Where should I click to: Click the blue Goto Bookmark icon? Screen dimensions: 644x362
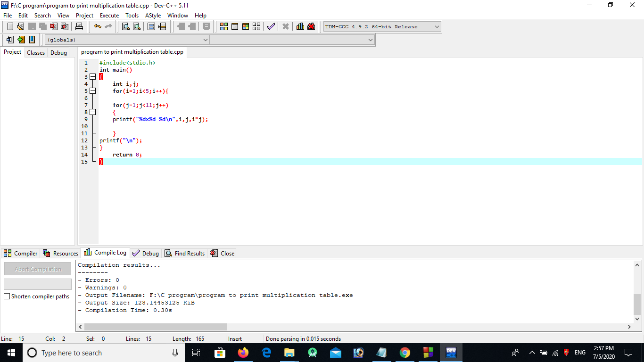pos(32,40)
